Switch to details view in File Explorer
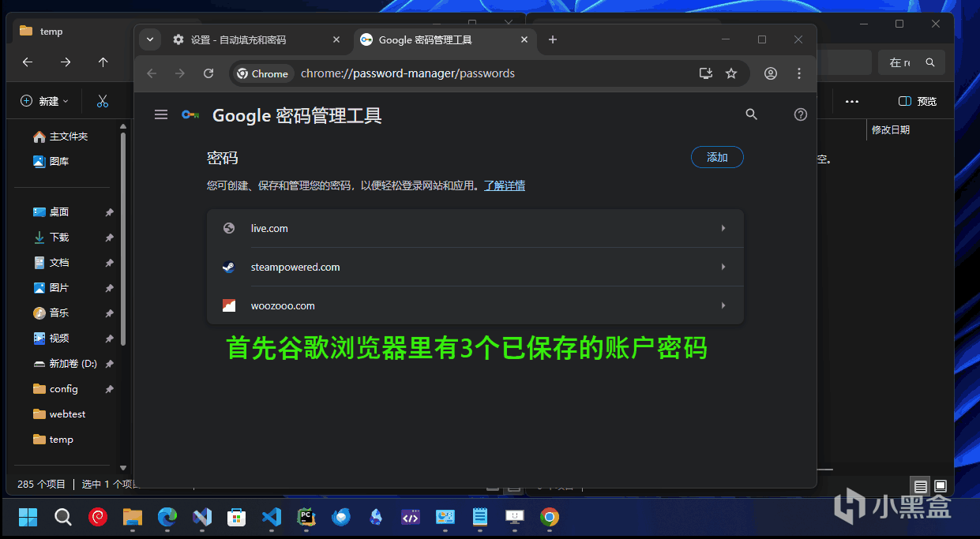 click(920, 486)
